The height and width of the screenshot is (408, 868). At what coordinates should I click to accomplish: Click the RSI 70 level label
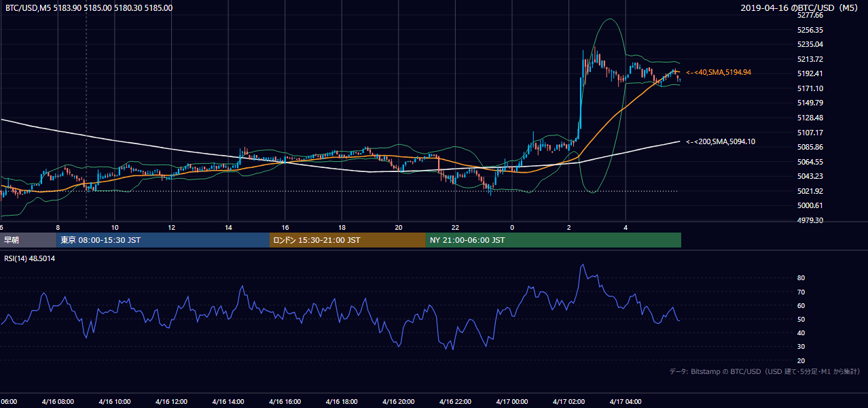pyautogui.click(x=801, y=292)
